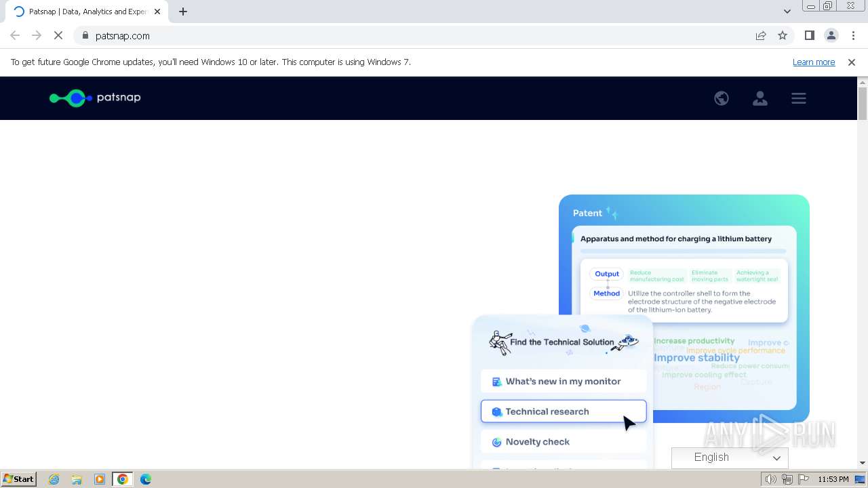
Task: Open a new tab
Action: coord(183,12)
